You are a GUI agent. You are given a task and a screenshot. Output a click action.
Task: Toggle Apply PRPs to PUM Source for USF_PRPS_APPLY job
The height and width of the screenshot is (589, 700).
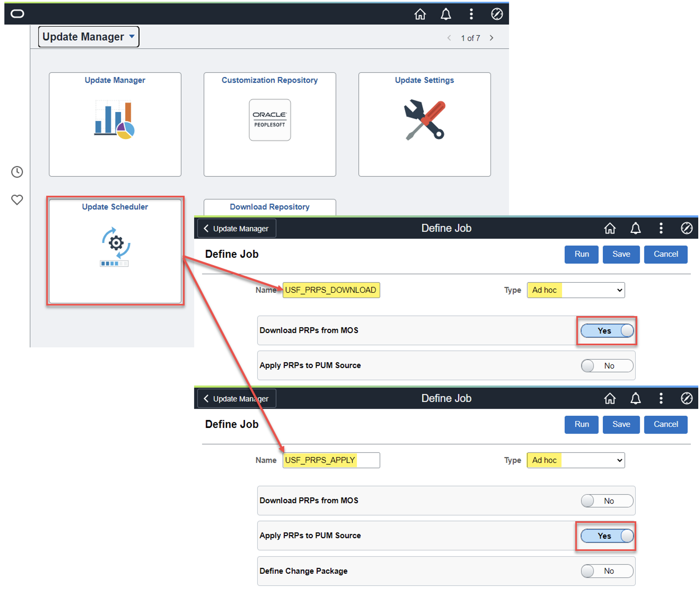(x=607, y=536)
